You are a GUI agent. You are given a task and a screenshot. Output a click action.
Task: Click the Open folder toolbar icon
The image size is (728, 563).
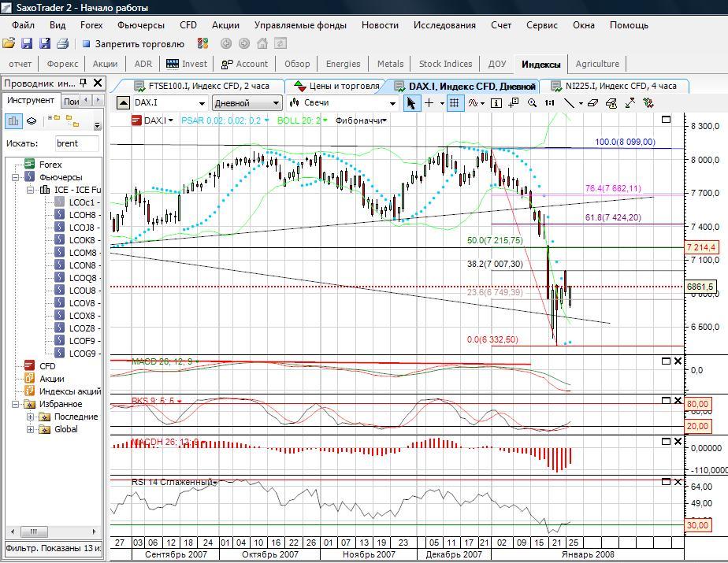point(9,43)
